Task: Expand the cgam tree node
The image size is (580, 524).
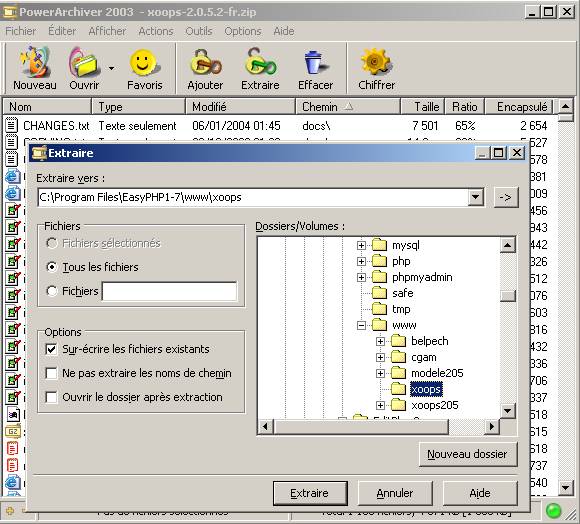Action: click(x=381, y=357)
